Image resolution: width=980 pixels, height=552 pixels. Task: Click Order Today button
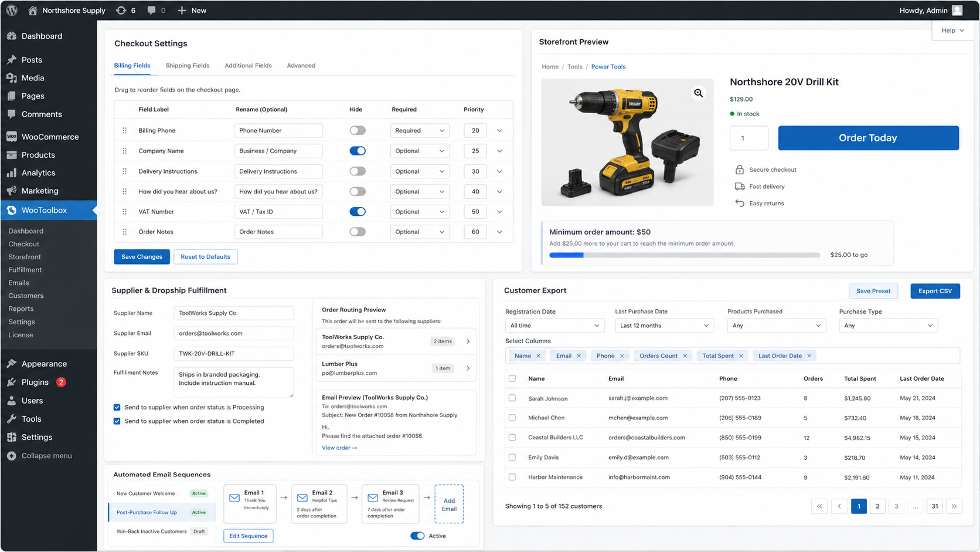[868, 138]
